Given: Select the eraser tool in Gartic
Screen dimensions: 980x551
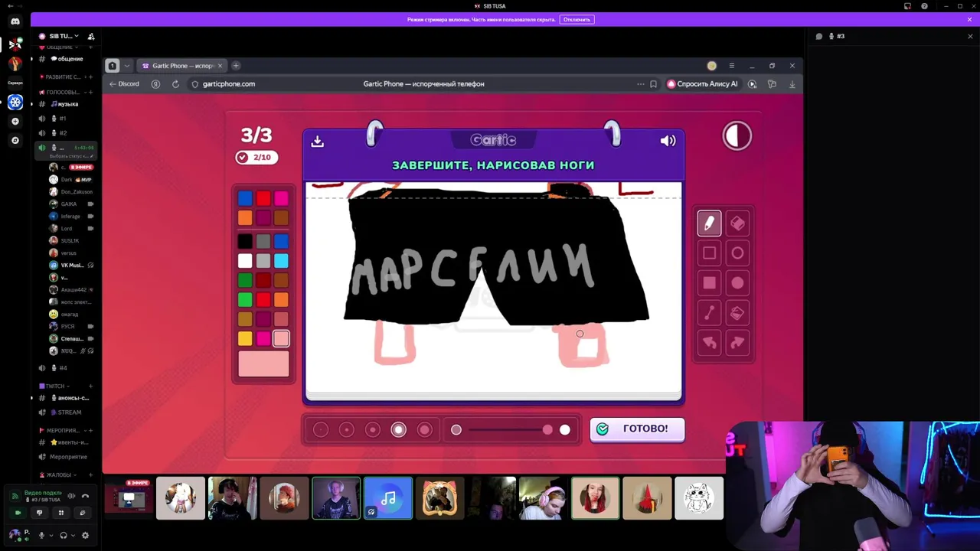Looking at the screenshot, I should (737, 223).
